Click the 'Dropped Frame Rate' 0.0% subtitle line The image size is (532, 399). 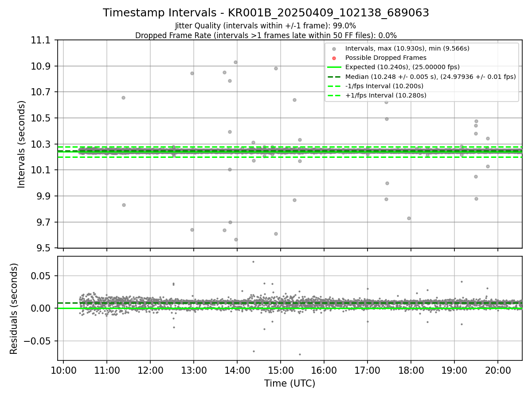click(266, 35)
